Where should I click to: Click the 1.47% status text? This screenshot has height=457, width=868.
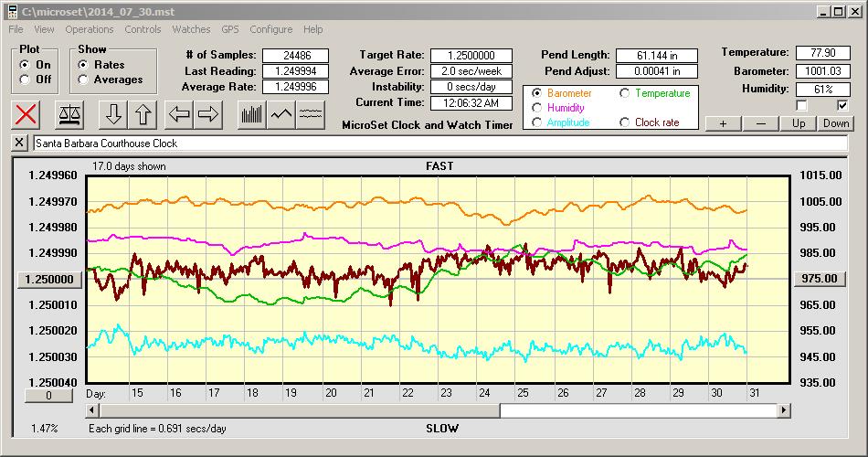point(44,428)
